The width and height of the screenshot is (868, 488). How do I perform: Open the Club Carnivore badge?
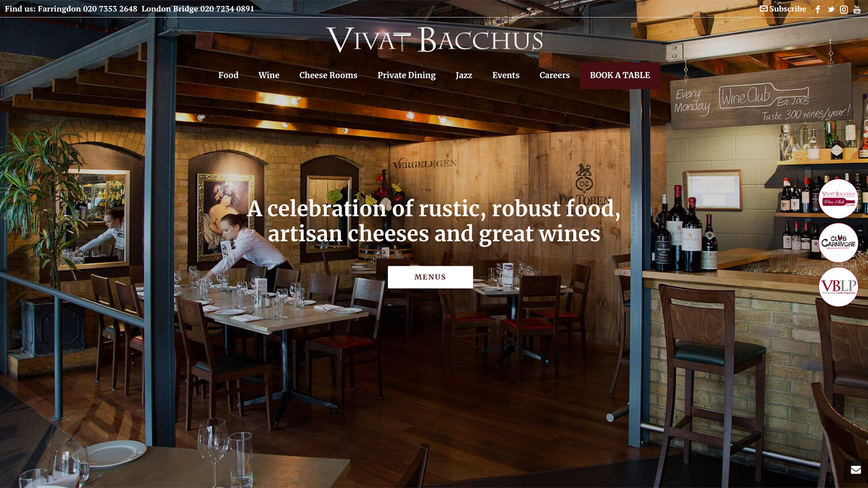(838, 242)
